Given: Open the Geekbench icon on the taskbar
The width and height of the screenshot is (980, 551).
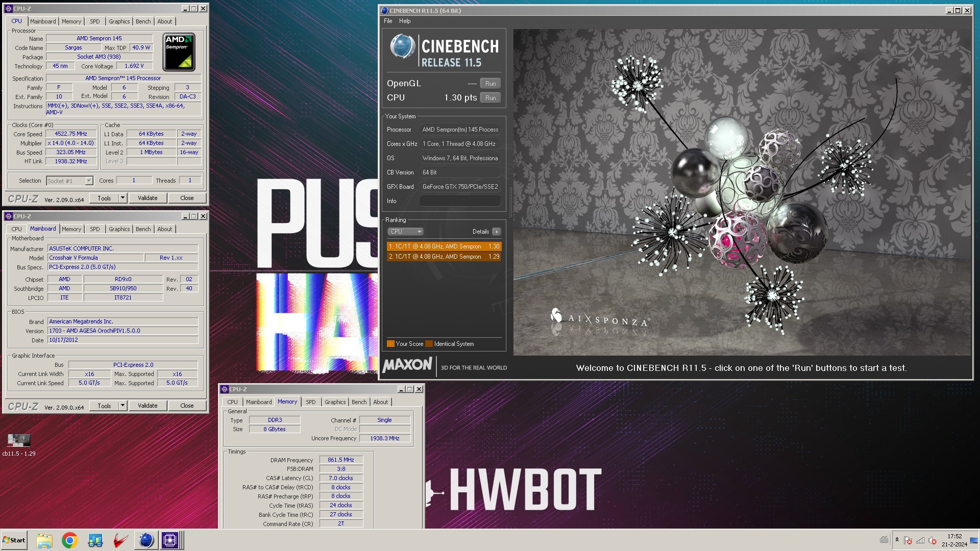Looking at the screenshot, I should tap(95, 540).
